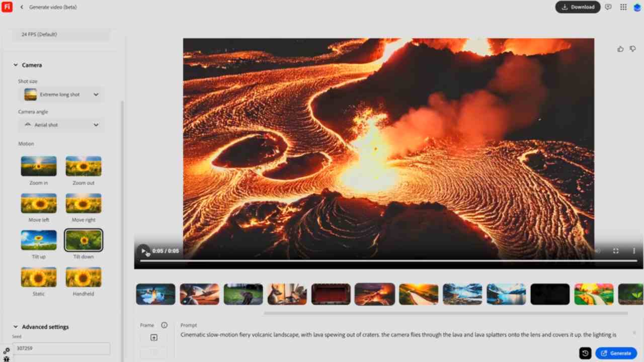Select the volcano lava thumbnail
The height and width of the screenshot is (362, 644).
(x=374, y=294)
